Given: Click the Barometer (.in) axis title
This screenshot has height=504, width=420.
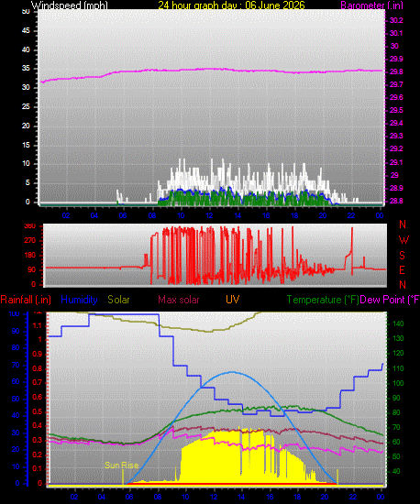Looking at the screenshot, I should (371, 5).
